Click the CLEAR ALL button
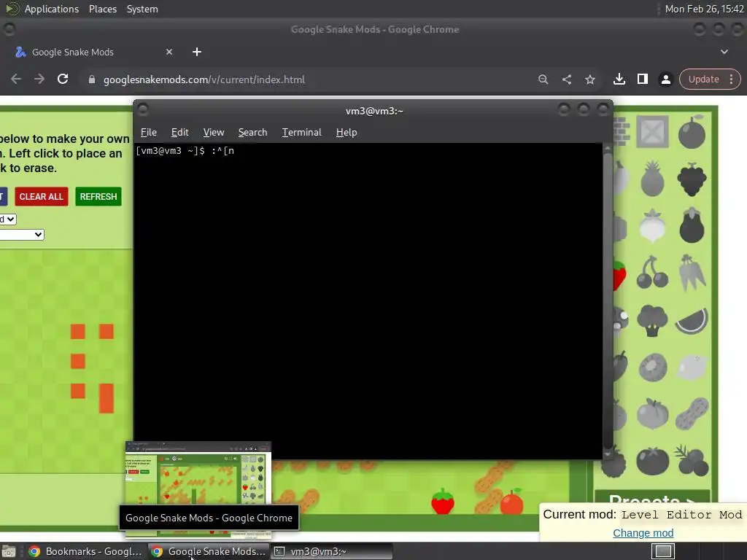This screenshot has height=560, width=747. pyautogui.click(x=42, y=197)
